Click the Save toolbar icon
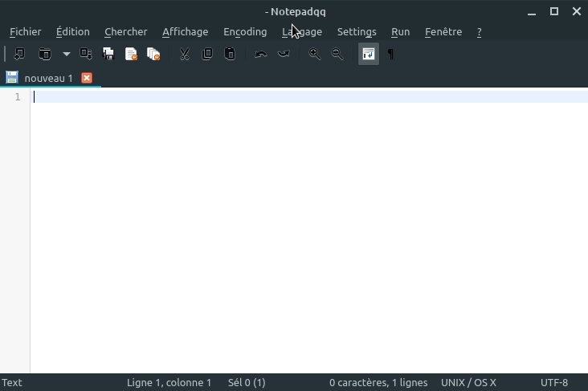 tap(86, 54)
